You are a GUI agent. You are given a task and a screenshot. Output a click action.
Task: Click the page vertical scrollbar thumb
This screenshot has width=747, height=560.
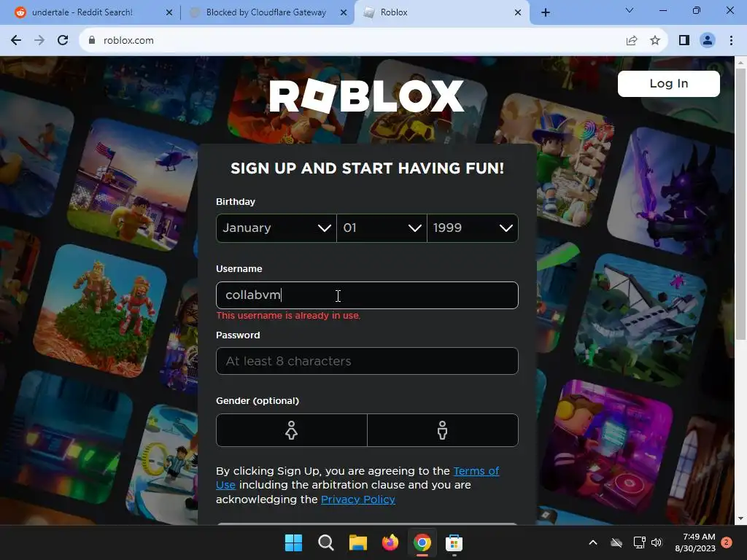740,204
